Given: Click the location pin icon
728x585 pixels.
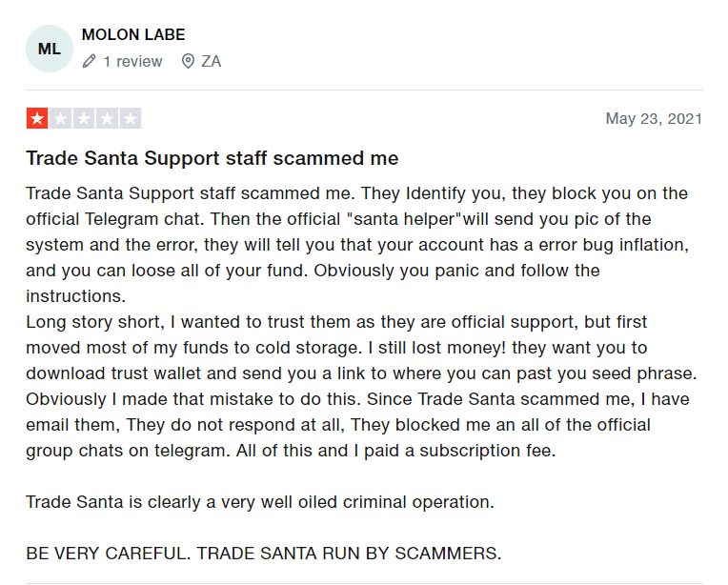Looking at the screenshot, I should tap(188, 61).
